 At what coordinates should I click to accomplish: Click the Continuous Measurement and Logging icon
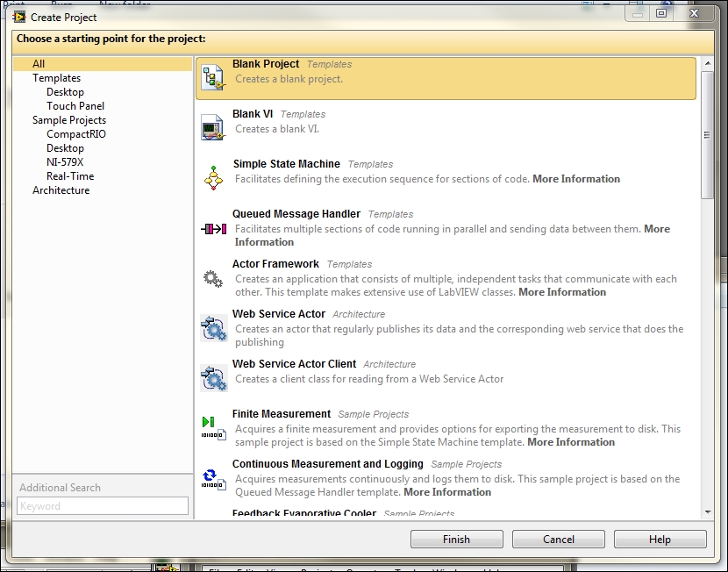tap(213, 478)
